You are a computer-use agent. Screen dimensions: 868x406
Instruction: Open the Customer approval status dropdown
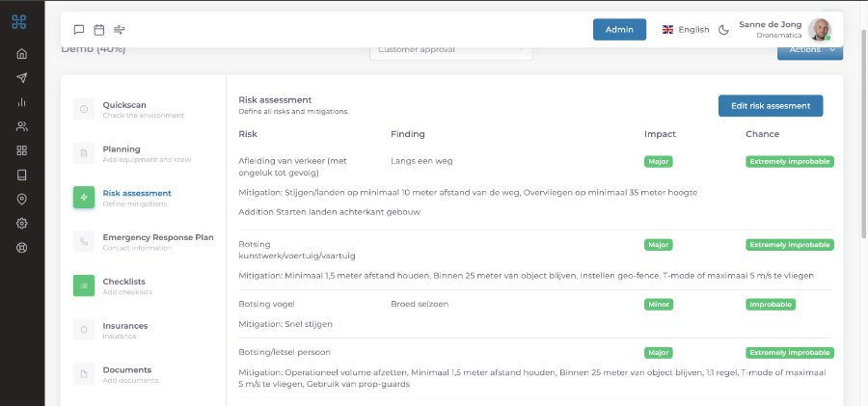coord(450,50)
